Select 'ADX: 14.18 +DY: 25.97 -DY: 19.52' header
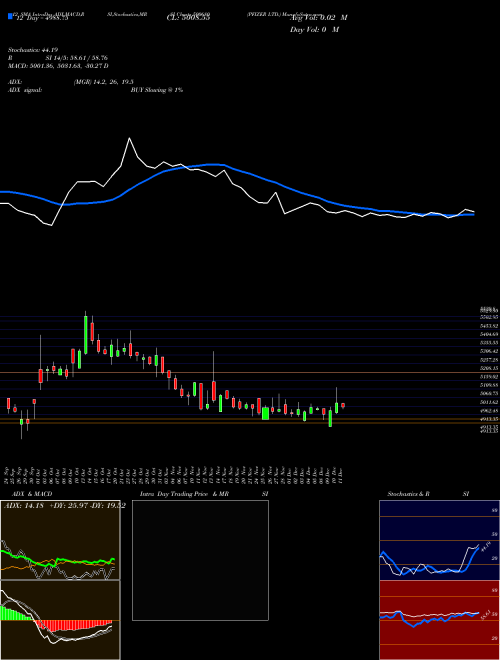This screenshot has height=660, width=500. (64, 505)
